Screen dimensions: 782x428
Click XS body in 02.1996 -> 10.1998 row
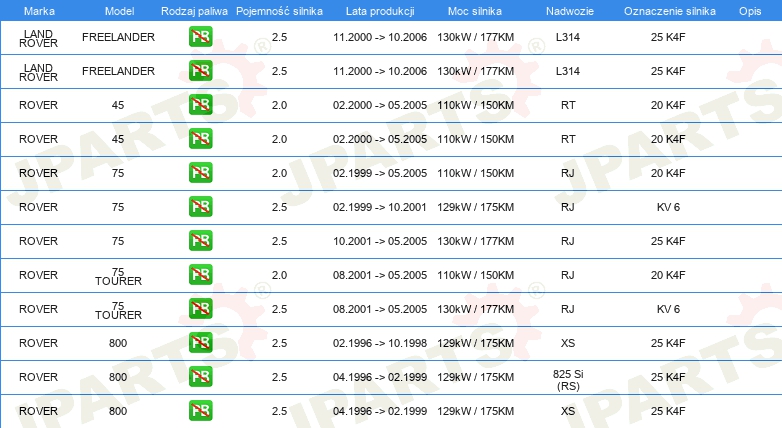click(x=568, y=343)
